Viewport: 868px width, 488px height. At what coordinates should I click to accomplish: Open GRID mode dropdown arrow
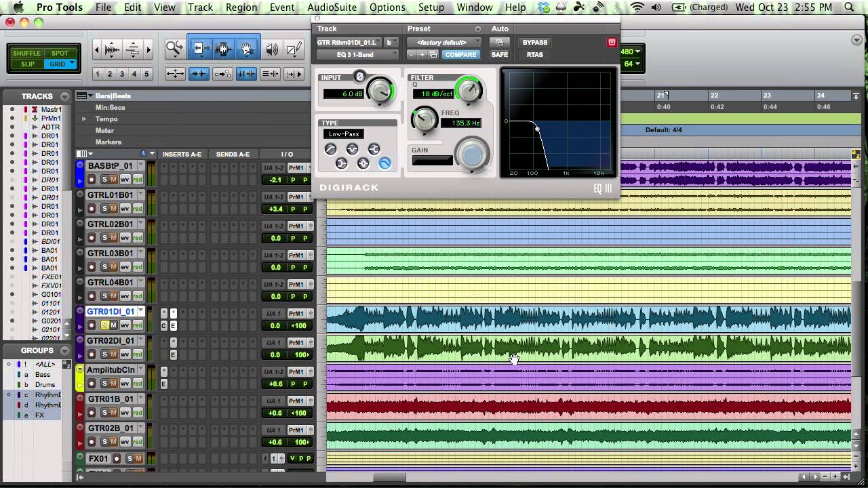click(x=73, y=64)
